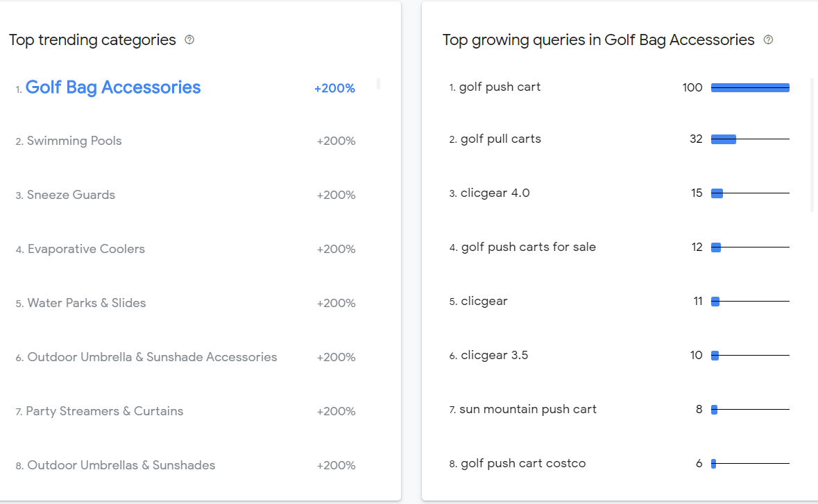Click the blue bar for golf push cart
Screen dimensions: 818x504
[x=750, y=87]
